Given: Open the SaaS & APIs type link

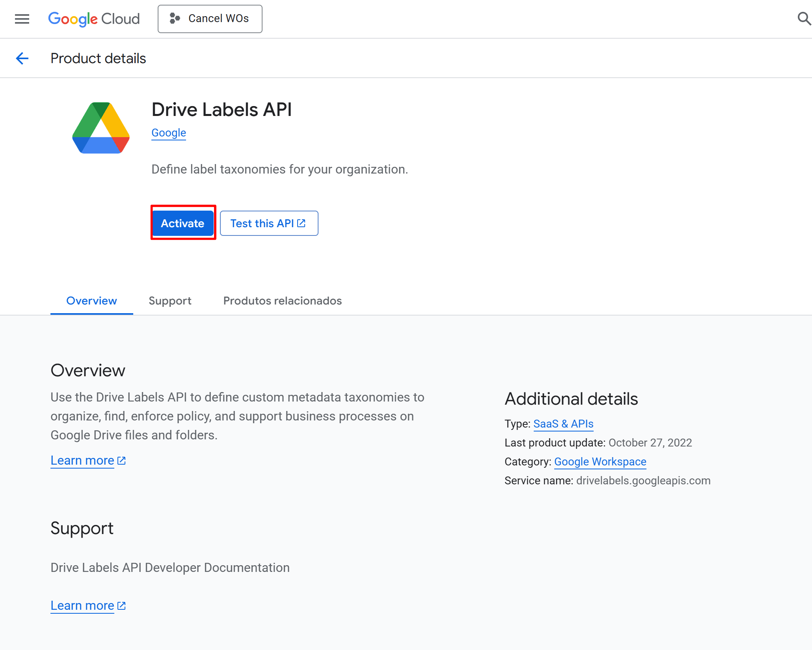Looking at the screenshot, I should click(x=563, y=424).
